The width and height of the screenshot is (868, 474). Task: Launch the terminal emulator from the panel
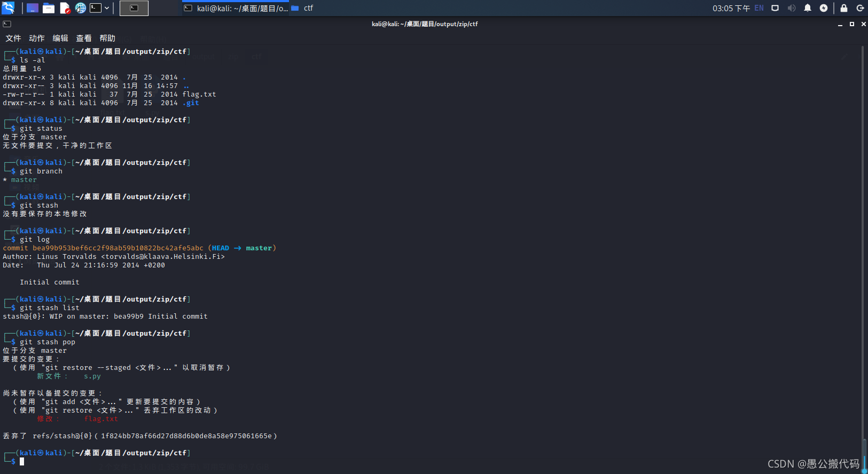click(x=96, y=8)
